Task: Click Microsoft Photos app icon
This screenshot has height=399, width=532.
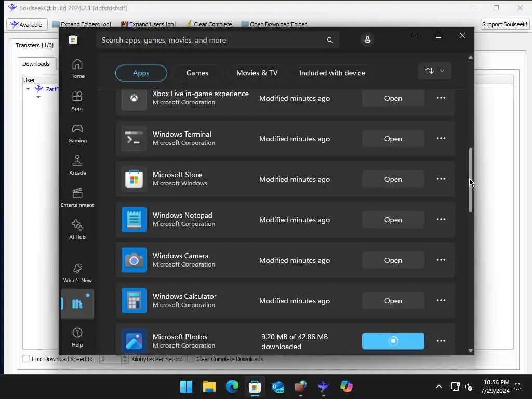Action: pyautogui.click(x=134, y=341)
